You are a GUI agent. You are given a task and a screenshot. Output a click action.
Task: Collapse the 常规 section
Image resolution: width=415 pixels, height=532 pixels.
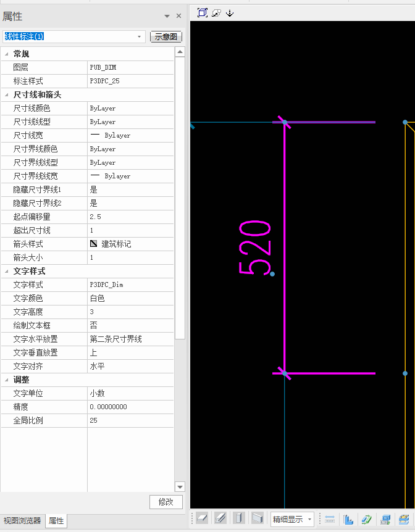pyautogui.click(x=6, y=54)
